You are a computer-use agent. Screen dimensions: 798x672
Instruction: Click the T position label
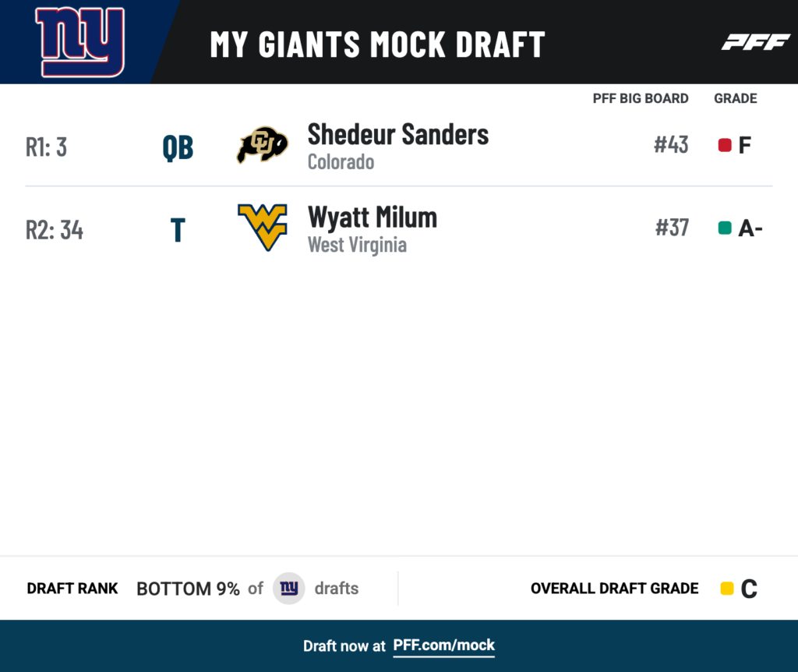coord(178,230)
